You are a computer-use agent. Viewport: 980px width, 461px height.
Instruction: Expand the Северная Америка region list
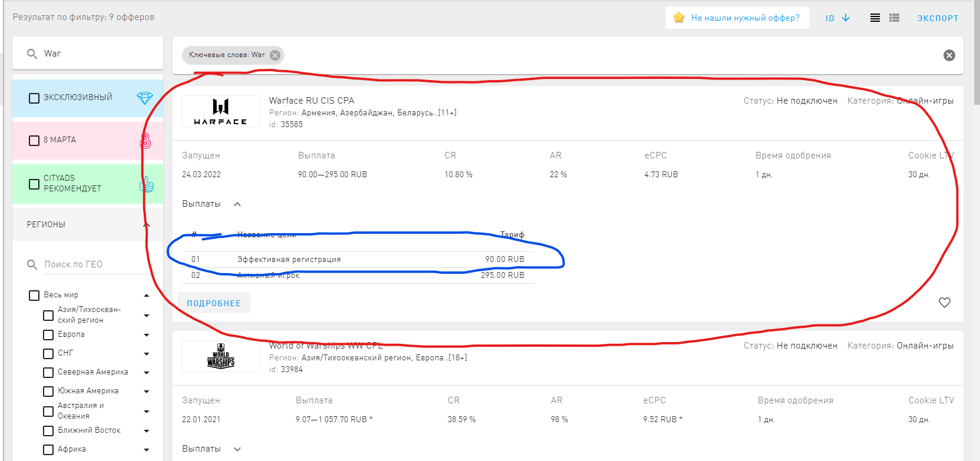tap(147, 373)
